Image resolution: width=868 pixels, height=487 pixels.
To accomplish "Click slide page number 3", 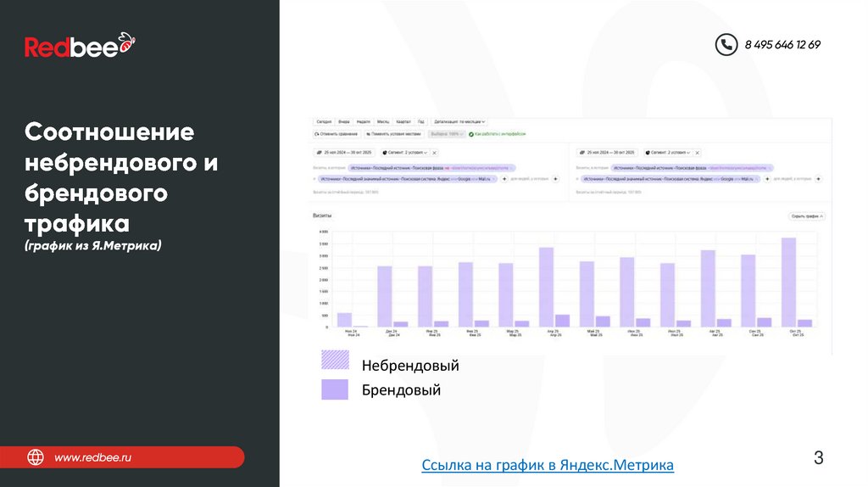I will pyautogui.click(x=819, y=457).
